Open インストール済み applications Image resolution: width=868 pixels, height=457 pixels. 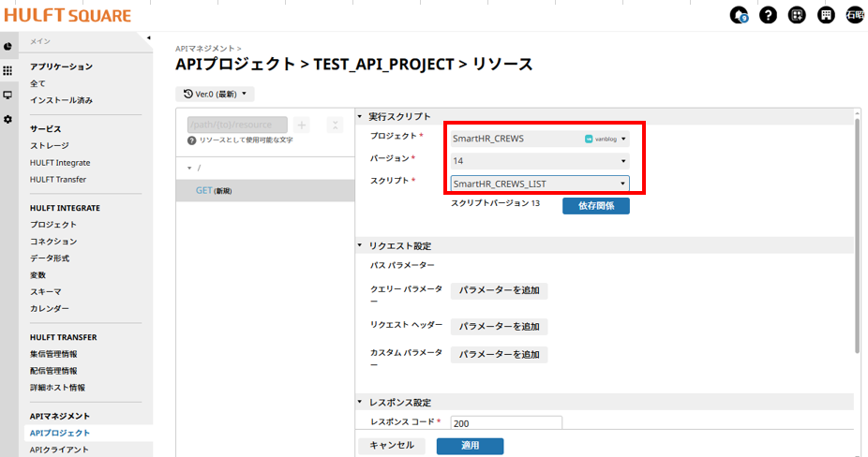click(61, 100)
